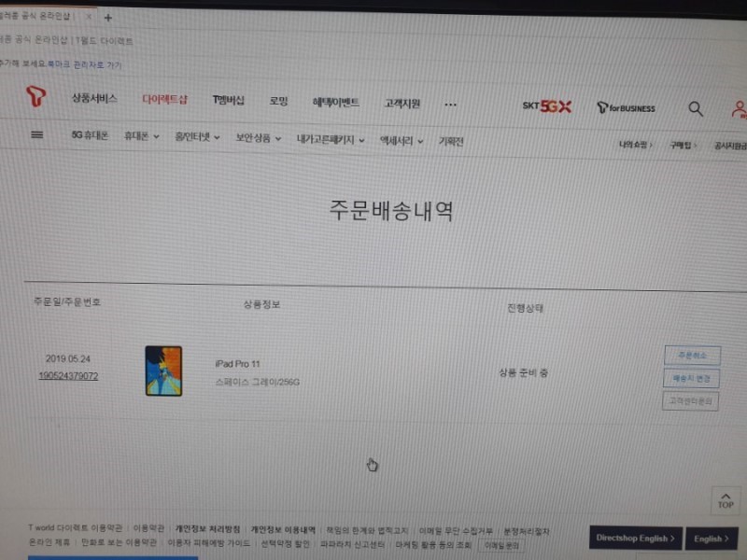Click 스페이스 그레이/256G option text

tap(258, 382)
